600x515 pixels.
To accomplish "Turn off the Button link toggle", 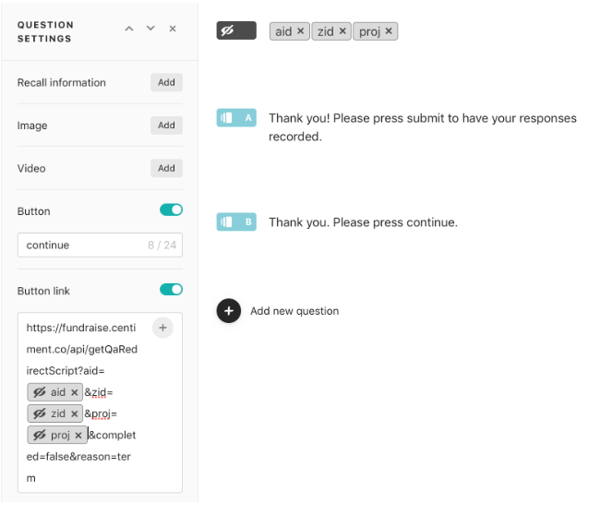I will click(171, 290).
